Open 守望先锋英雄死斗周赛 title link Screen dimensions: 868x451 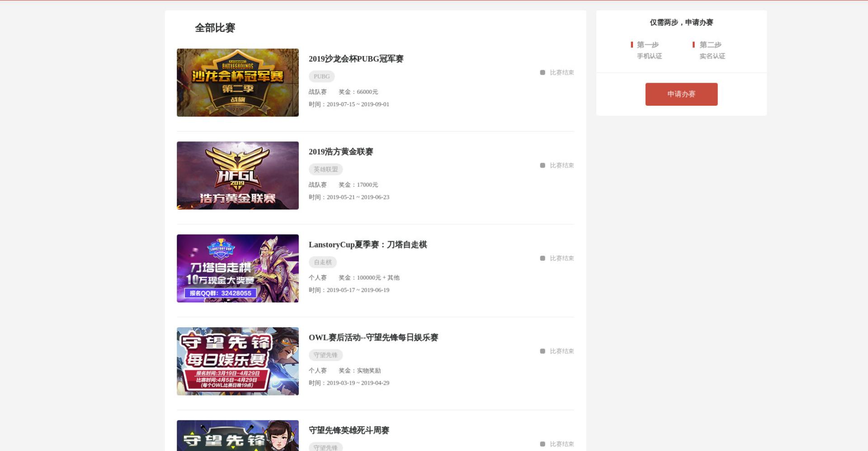(349, 430)
